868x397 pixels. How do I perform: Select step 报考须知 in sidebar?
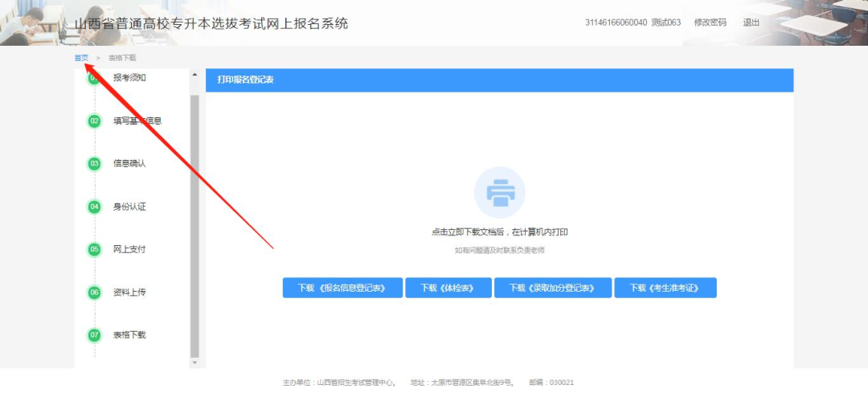coord(129,78)
